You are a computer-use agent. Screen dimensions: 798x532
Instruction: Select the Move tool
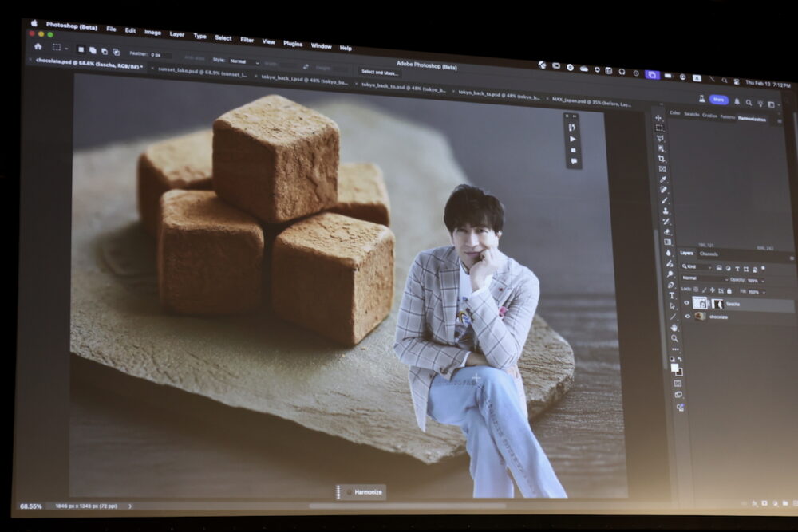[x=658, y=118]
